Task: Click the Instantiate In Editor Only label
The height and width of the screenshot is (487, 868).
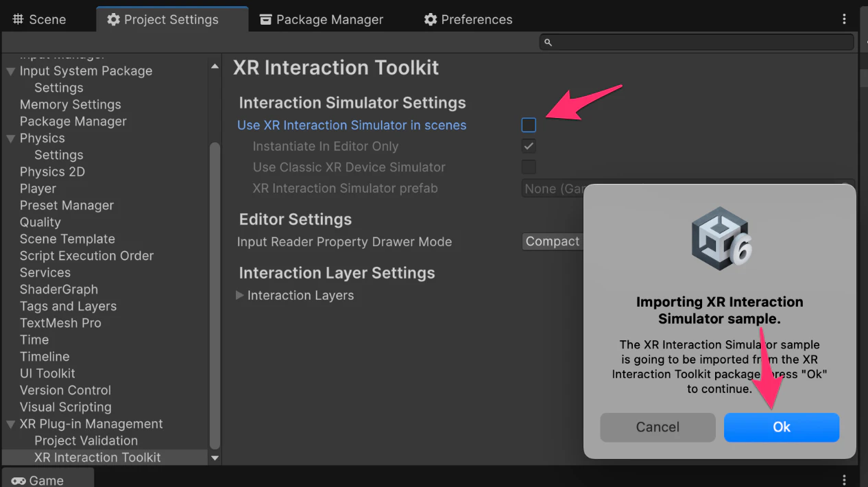Action: point(326,147)
